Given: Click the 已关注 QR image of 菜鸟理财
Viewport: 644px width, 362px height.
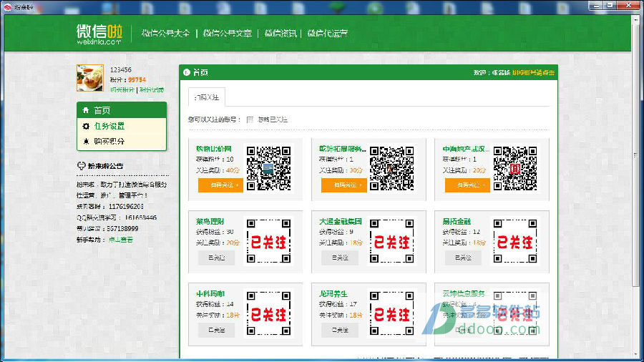Looking at the screenshot, I should tap(268, 241).
